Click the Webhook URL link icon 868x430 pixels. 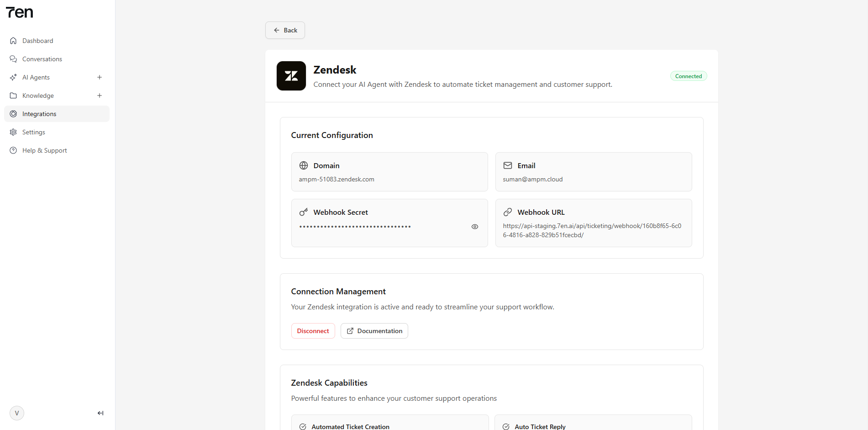tap(507, 212)
